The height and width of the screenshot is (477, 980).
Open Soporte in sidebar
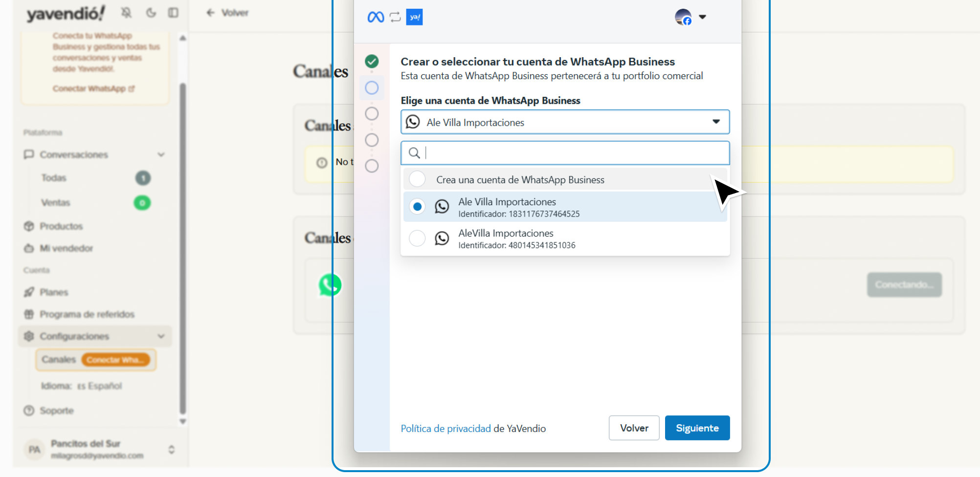[x=56, y=411]
